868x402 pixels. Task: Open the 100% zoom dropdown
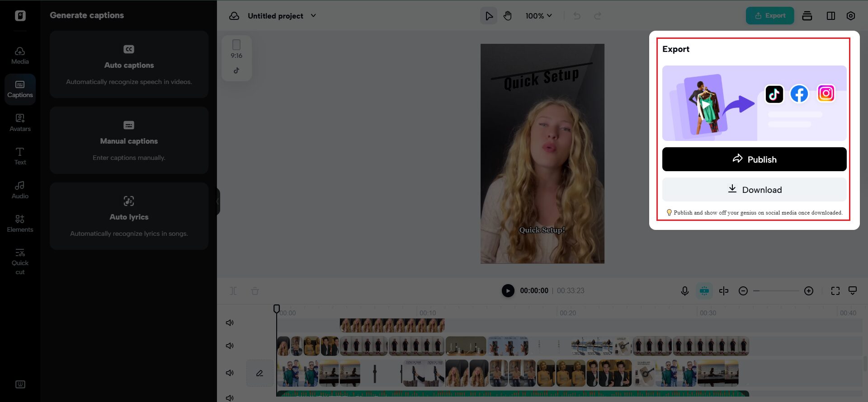[538, 16]
